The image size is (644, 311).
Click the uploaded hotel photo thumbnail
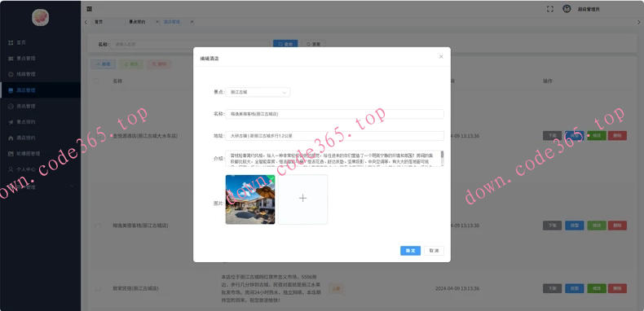250,199
